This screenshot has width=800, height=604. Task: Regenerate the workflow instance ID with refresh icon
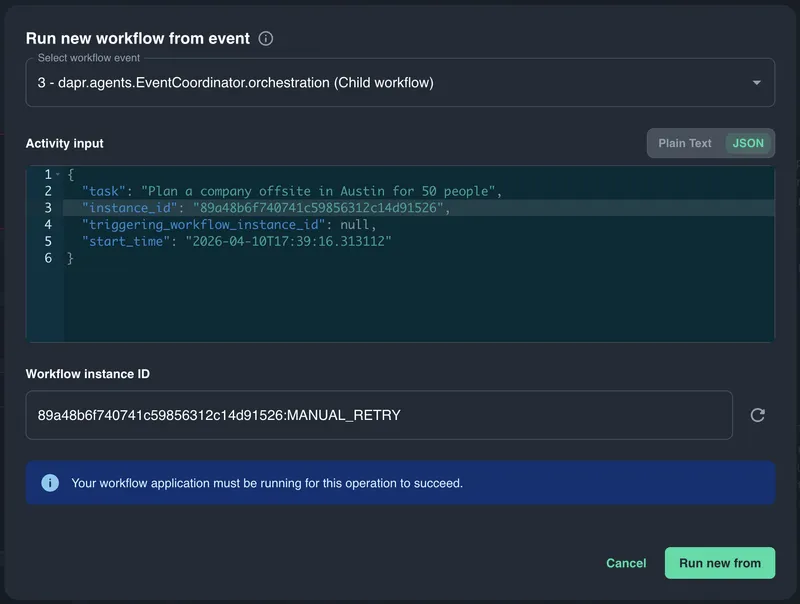click(x=757, y=415)
